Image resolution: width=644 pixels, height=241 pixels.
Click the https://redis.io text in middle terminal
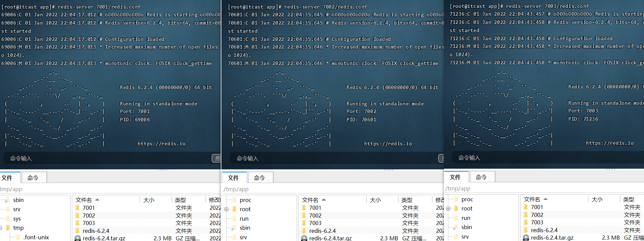pyautogui.click(x=388, y=144)
